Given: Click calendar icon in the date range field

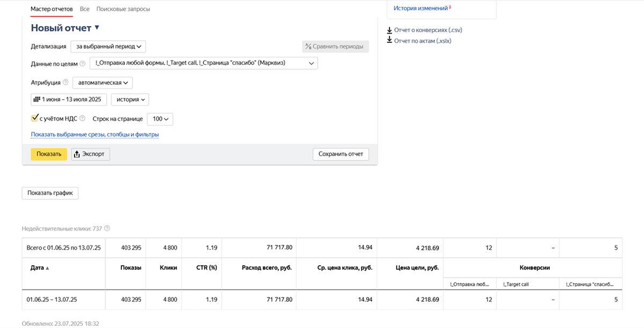Looking at the screenshot, I should pos(36,100).
